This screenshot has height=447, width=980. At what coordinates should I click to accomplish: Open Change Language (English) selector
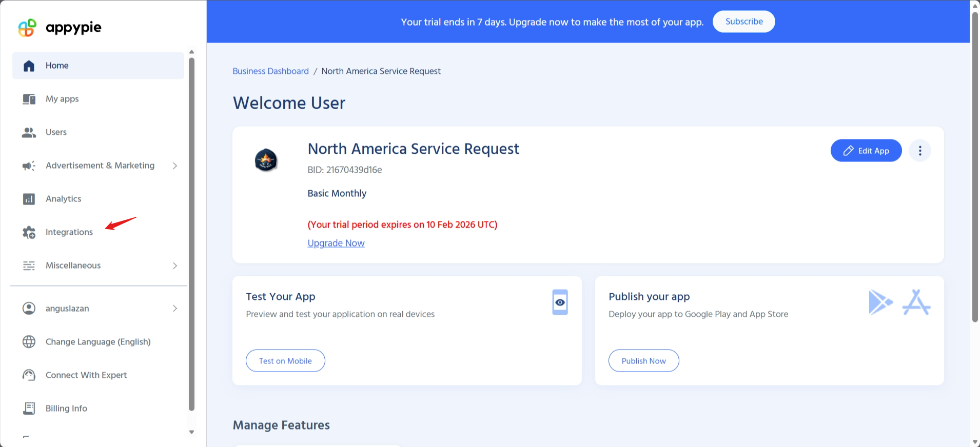click(x=98, y=341)
